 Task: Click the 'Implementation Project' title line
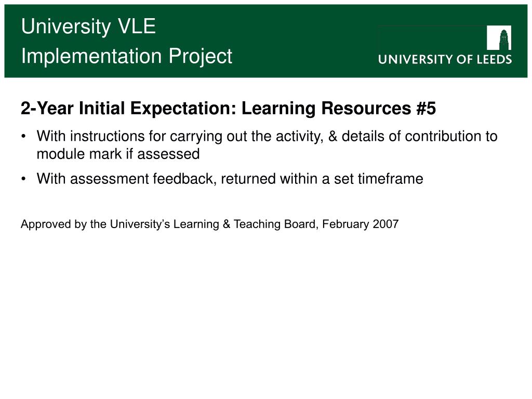pyautogui.click(x=127, y=56)
